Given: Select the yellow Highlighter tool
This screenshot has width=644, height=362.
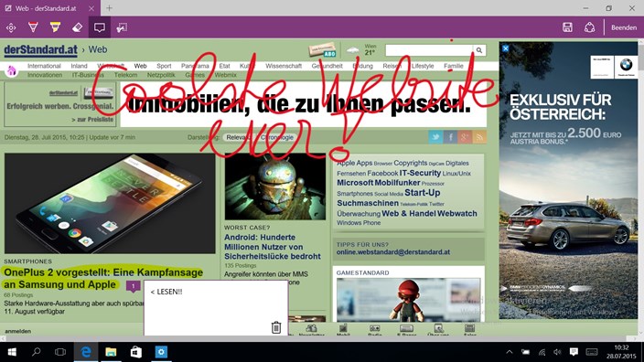Looking at the screenshot, I should click(x=55, y=27).
